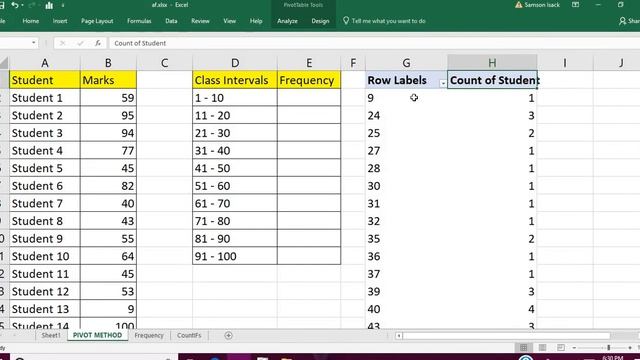Switch to Page Layout view icon

(542, 347)
